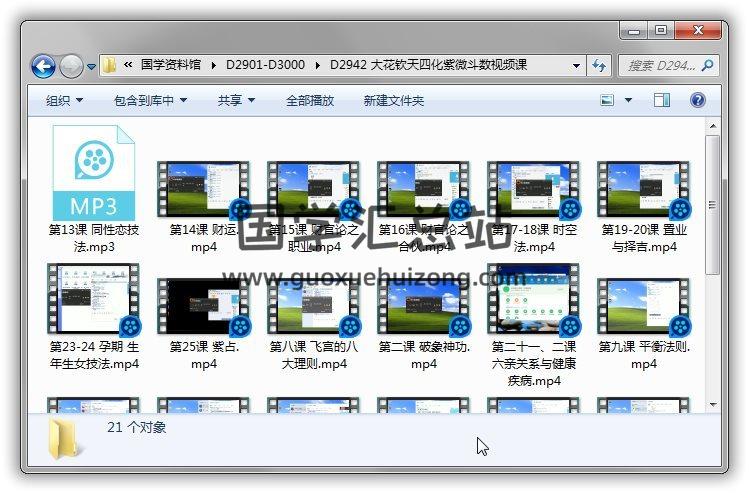
Task: Click the file name text 第14课 财运.mp4
Action: (204, 238)
